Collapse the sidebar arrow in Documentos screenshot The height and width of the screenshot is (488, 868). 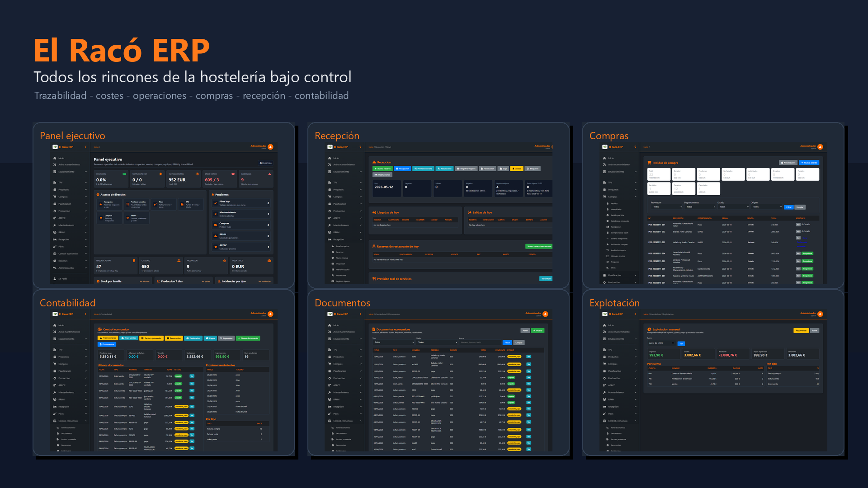pos(360,314)
